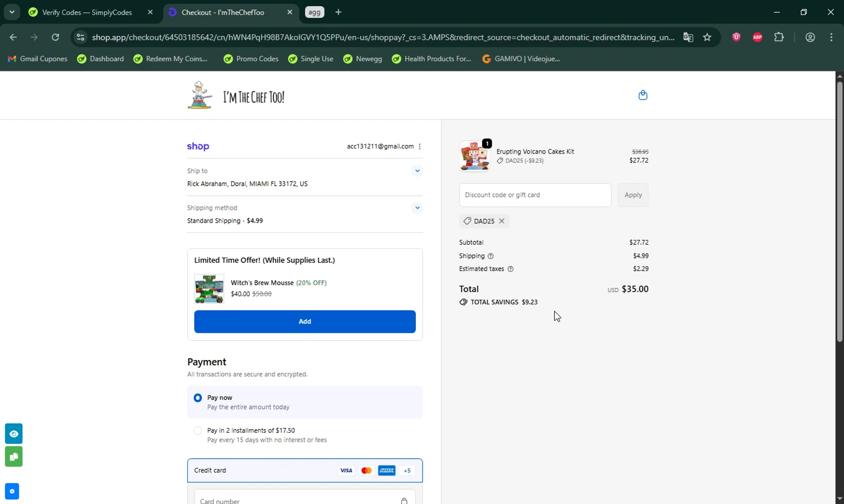844x504 pixels.
Task: Open a new browser tab
Action: pos(338,12)
